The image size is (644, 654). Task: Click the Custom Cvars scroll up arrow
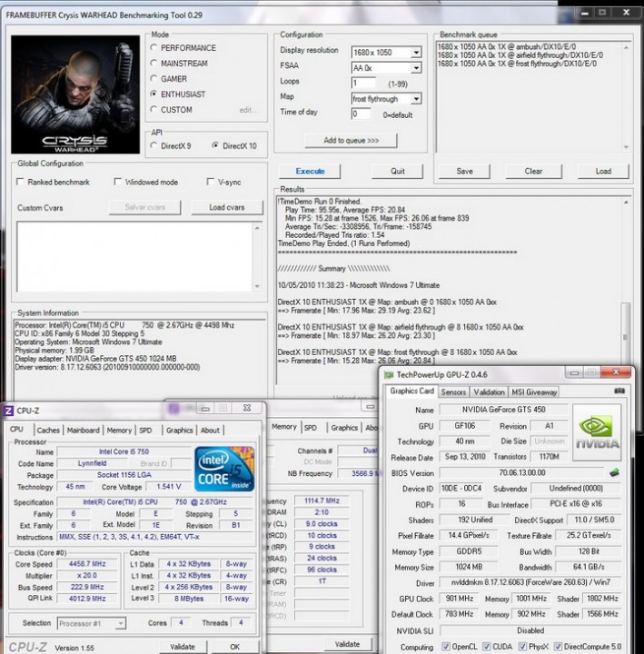click(257, 228)
